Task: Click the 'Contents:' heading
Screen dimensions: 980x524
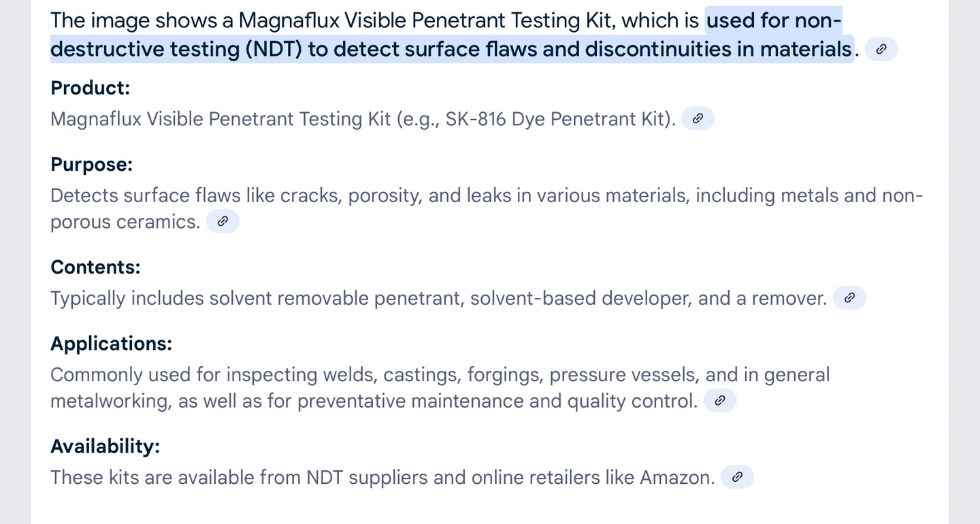Action: 95,267
